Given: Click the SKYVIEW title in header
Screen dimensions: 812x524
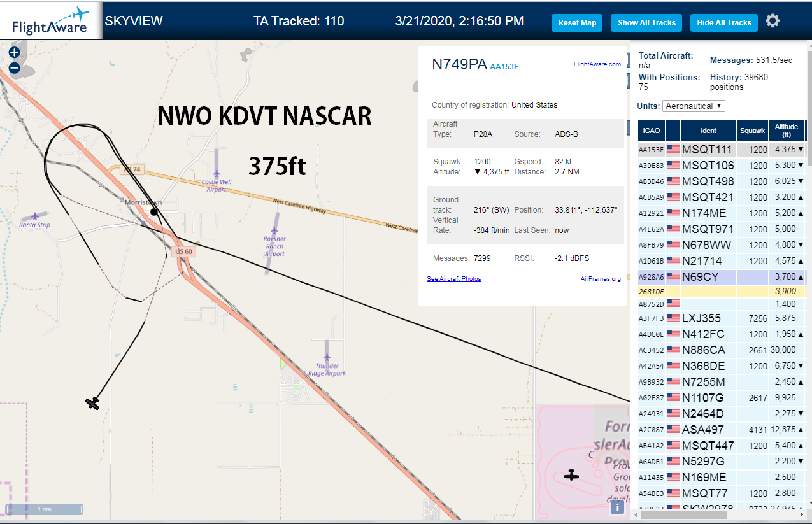Looking at the screenshot, I should [134, 21].
